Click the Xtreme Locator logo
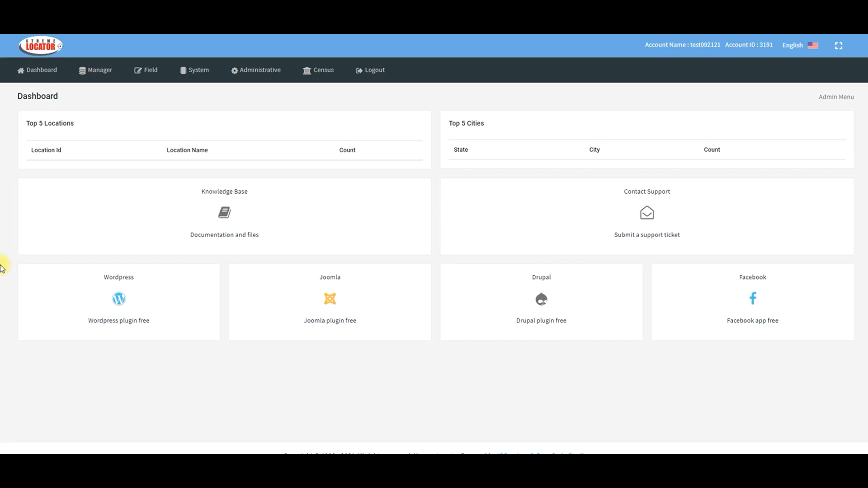 tap(41, 46)
